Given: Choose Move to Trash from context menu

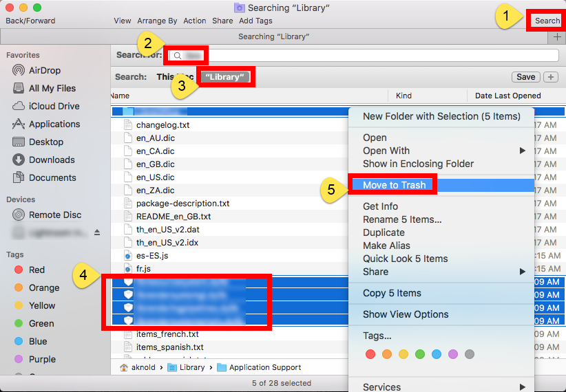Looking at the screenshot, I should [x=394, y=185].
